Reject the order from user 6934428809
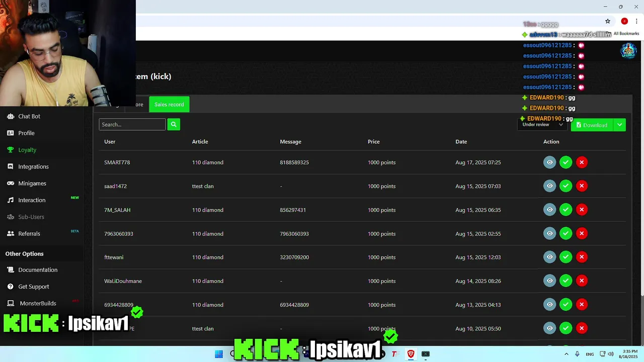644x362 pixels. click(582, 304)
